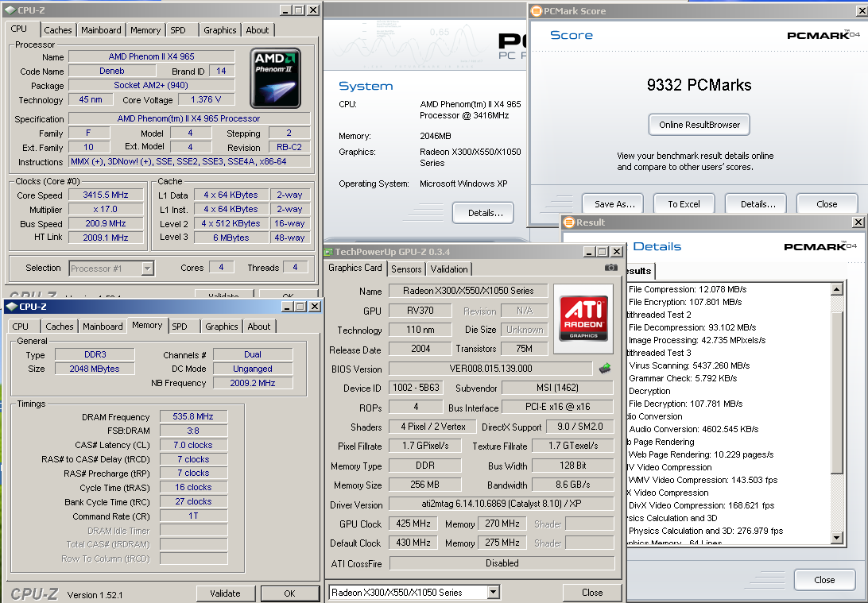Open the SPD tab in upper CPU-Z window

pos(178,30)
